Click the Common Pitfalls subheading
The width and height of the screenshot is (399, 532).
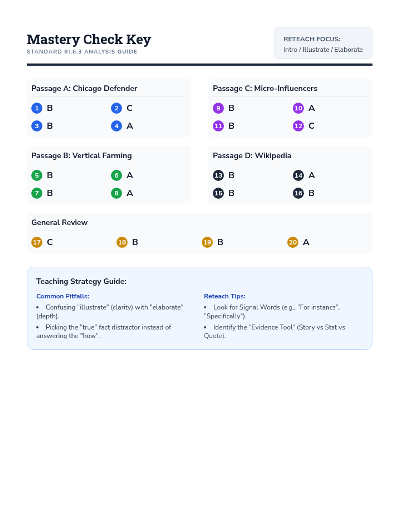point(63,296)
